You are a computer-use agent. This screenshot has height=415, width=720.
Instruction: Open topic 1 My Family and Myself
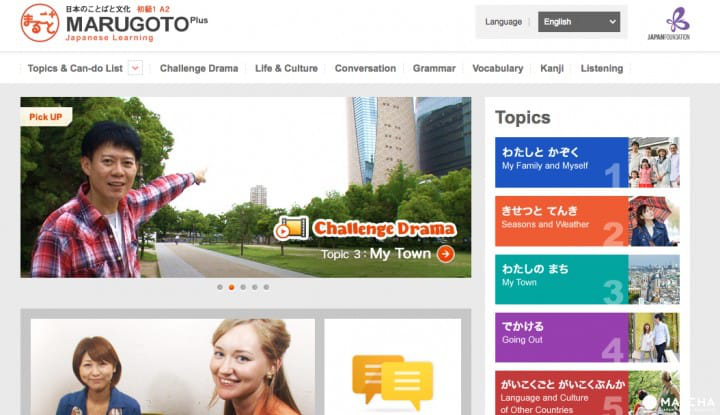561,162
